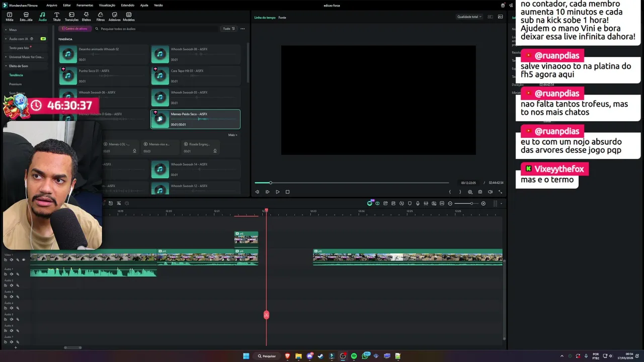Take a snapshot with camera icon
644x362 pixels.
(480, 192)
